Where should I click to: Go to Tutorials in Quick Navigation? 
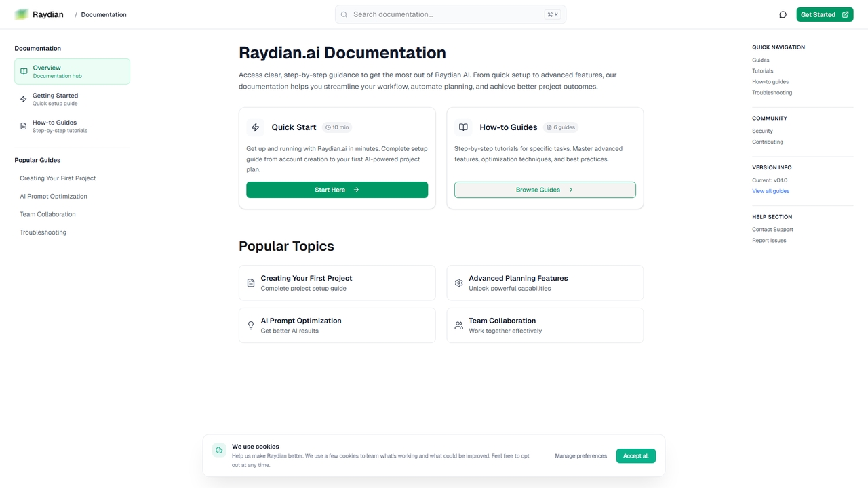pos(763,71)
